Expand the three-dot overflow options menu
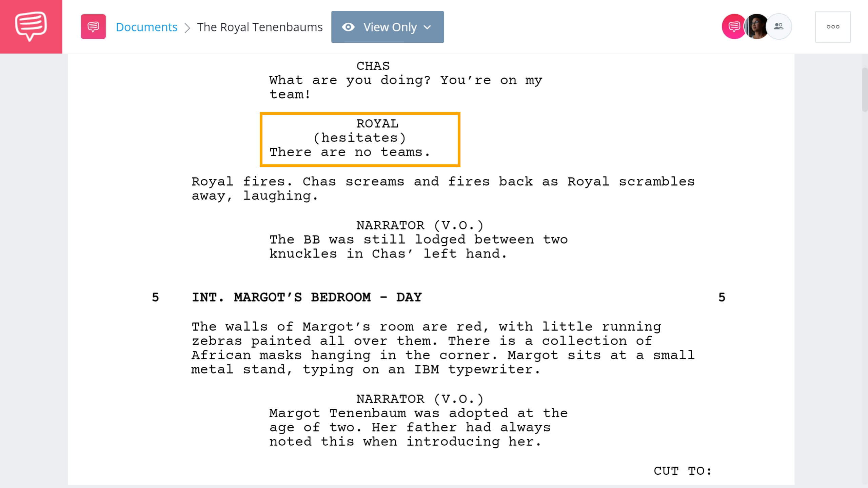The image size is (868, 488). 832,27
